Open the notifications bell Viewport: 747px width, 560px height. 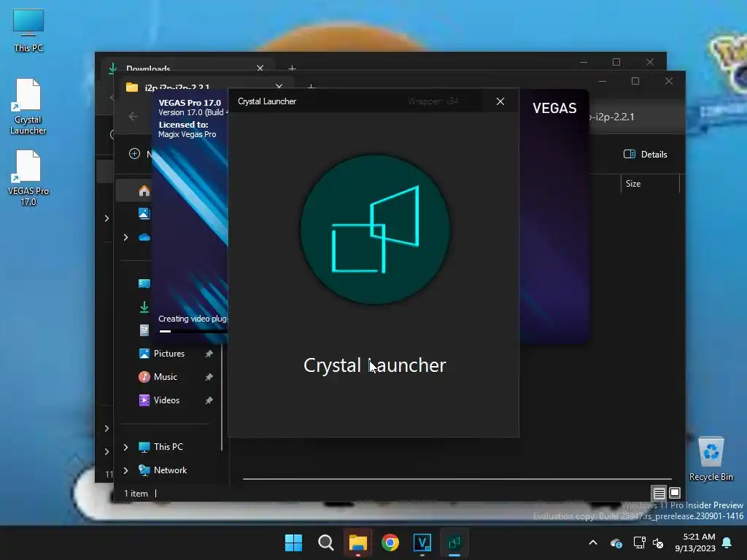coord(727,542)
